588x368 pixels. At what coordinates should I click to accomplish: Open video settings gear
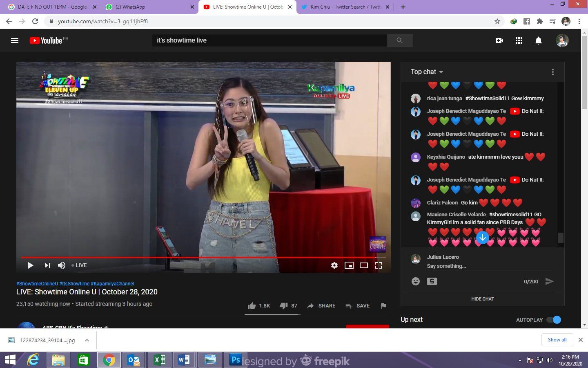(334, 265)
